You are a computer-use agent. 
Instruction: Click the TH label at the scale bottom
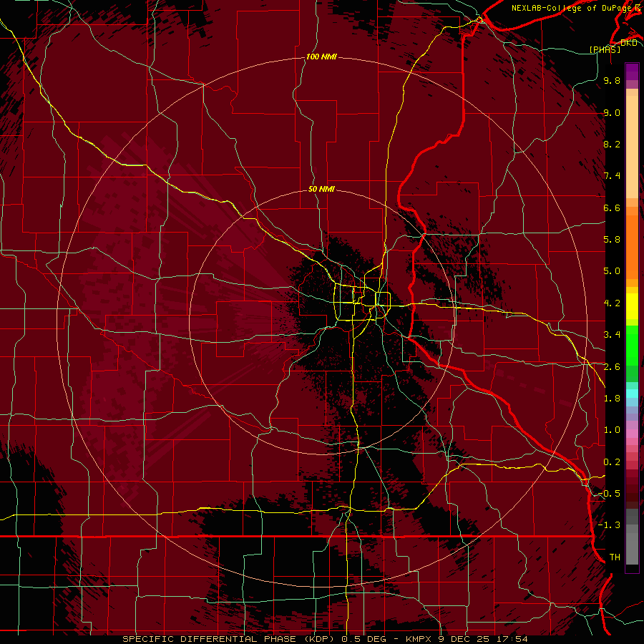coord(615,557)
